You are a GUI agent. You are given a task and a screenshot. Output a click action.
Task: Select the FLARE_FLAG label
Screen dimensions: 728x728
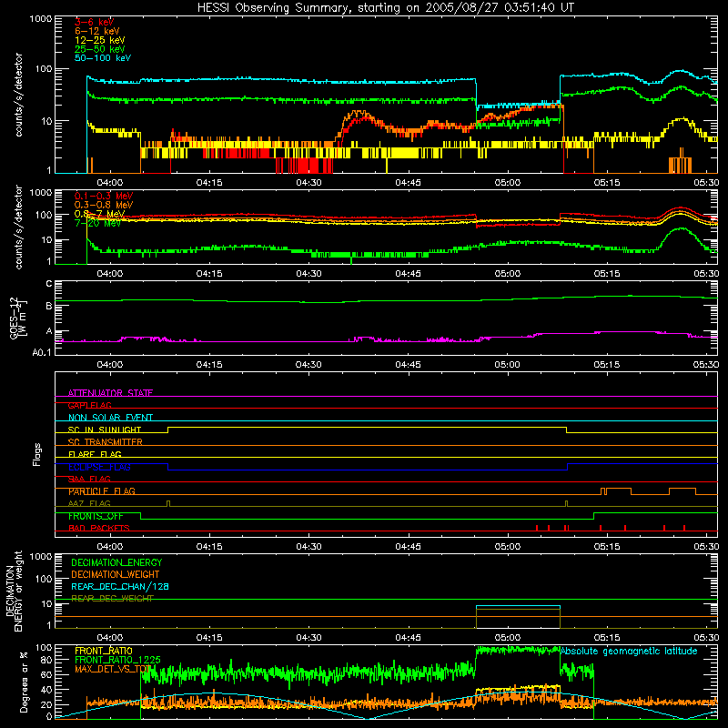click(x=95, y=454)
